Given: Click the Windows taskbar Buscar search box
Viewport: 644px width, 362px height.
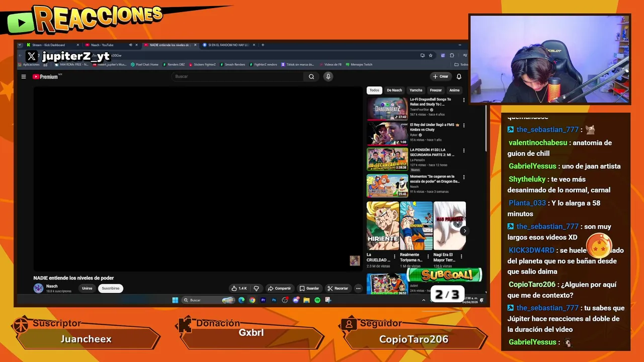Looking at the screenshot, I should [208, 300].
